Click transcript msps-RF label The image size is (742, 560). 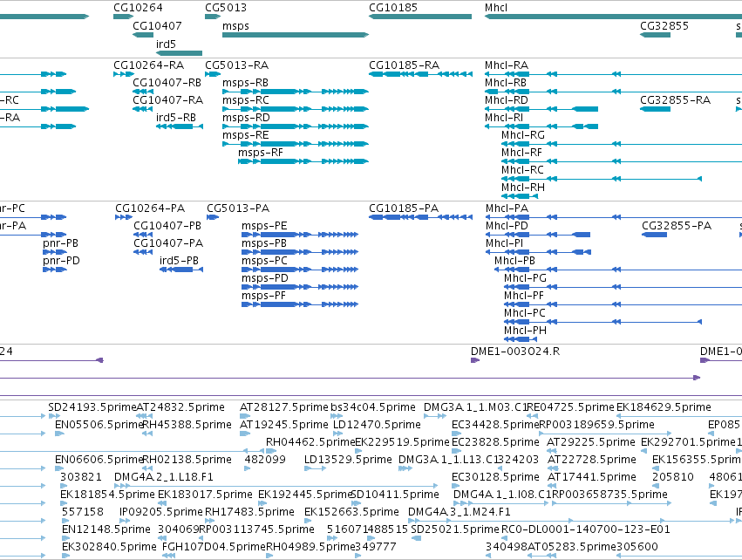point(261,153)
